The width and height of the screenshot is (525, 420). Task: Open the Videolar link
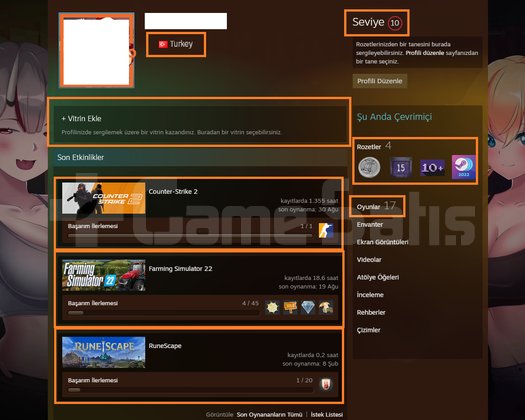(369, 260)
